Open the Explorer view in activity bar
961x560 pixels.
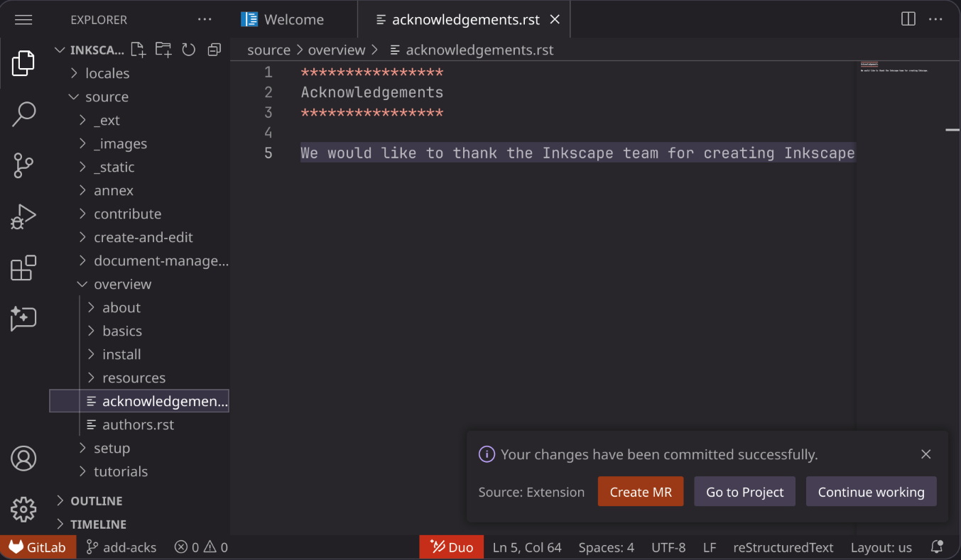coord(23,63)
